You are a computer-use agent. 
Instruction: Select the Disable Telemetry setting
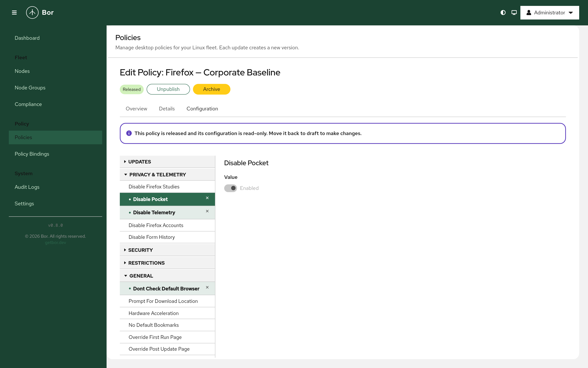(x=167, y=213)
